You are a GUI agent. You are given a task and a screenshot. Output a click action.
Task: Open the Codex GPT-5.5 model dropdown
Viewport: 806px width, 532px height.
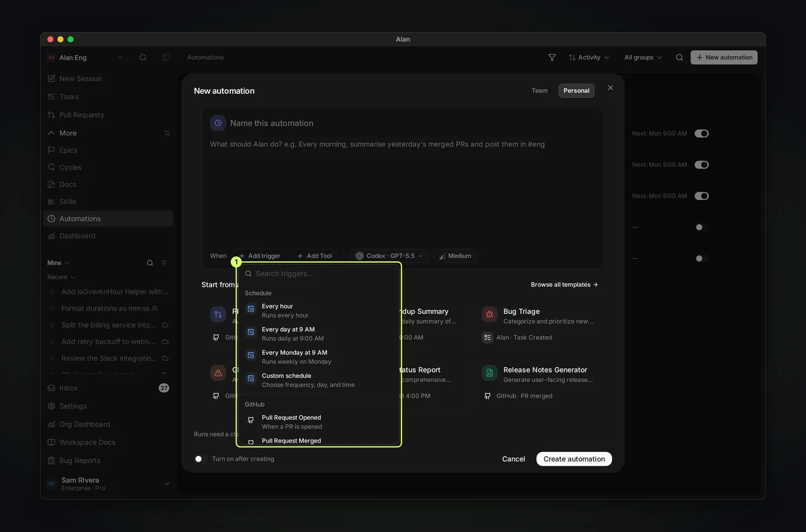tap(389, 256)
